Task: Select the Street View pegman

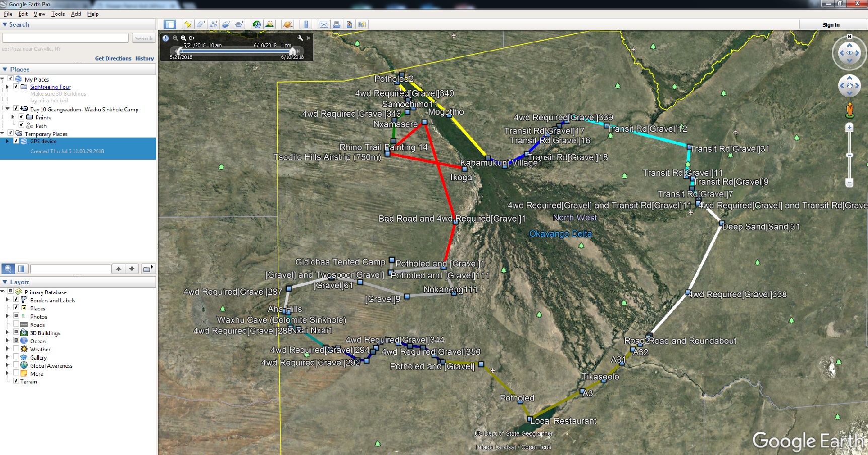Action: point(849,110)
